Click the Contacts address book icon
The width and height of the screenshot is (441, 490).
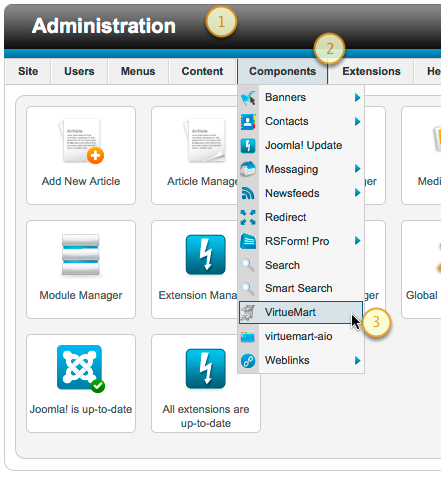pos(248,122)
